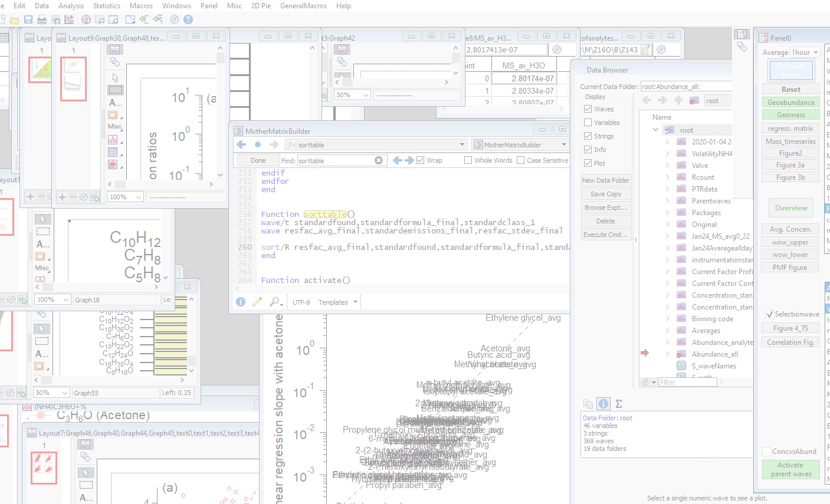Open the help question mark icon

(x=188, y=19)
